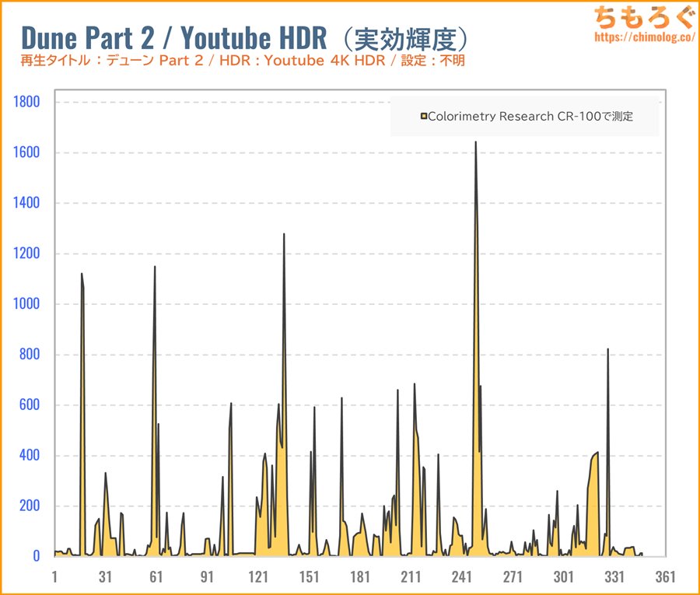Viewport: 700px width, 595px height.
Task: Click the y-axis label 800
Action: (x=30, y=354)
